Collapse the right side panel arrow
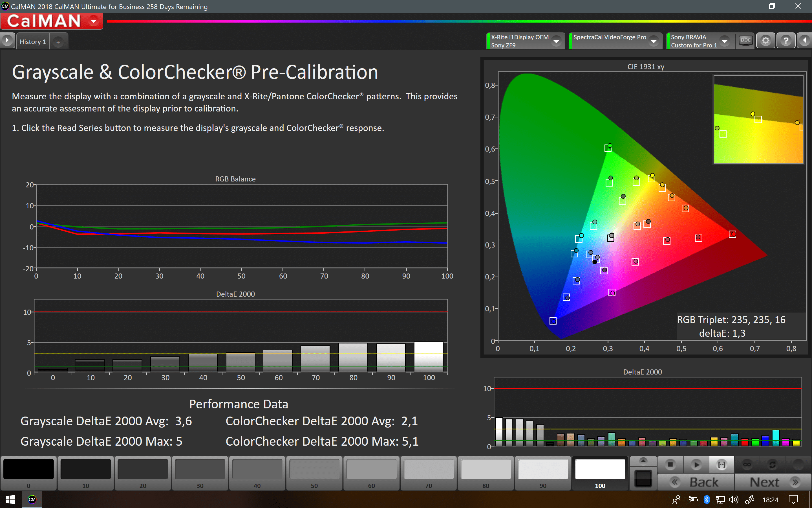 805,41
